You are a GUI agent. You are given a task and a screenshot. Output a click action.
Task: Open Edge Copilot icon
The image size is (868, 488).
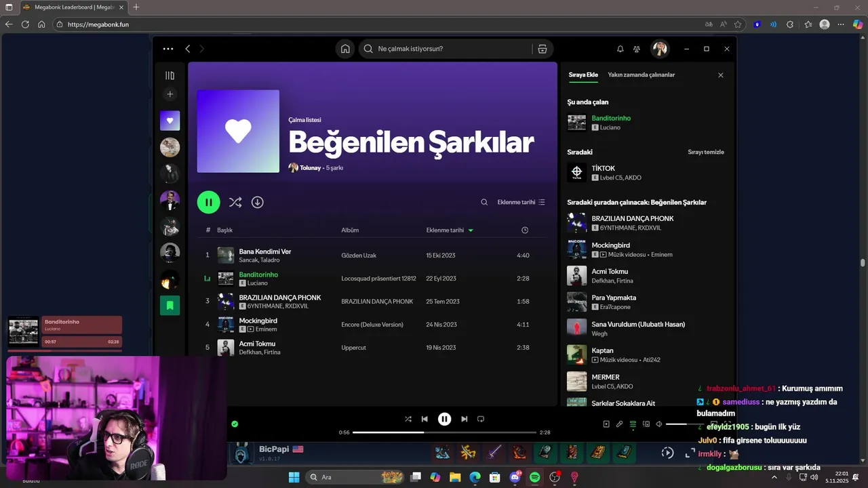[858, 24]
